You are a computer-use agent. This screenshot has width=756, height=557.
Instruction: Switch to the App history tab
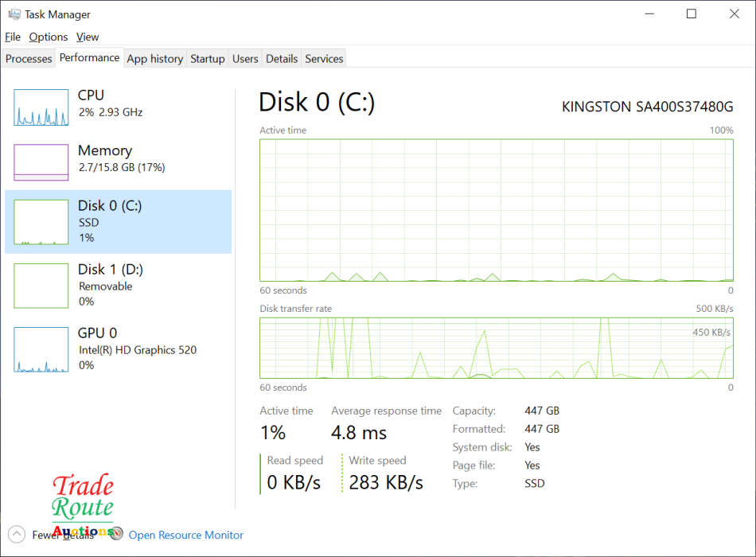tap(155, 59)
